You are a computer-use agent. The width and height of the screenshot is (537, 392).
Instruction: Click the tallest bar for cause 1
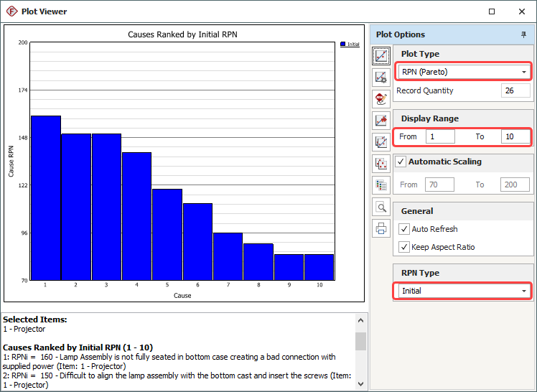pyautogui.click(x=45, y=197)
